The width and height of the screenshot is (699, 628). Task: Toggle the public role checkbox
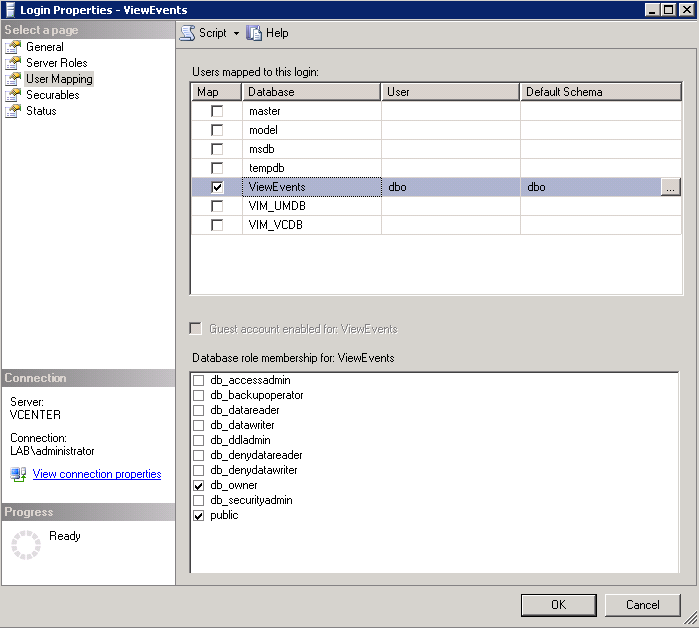[x=198, y=515]
